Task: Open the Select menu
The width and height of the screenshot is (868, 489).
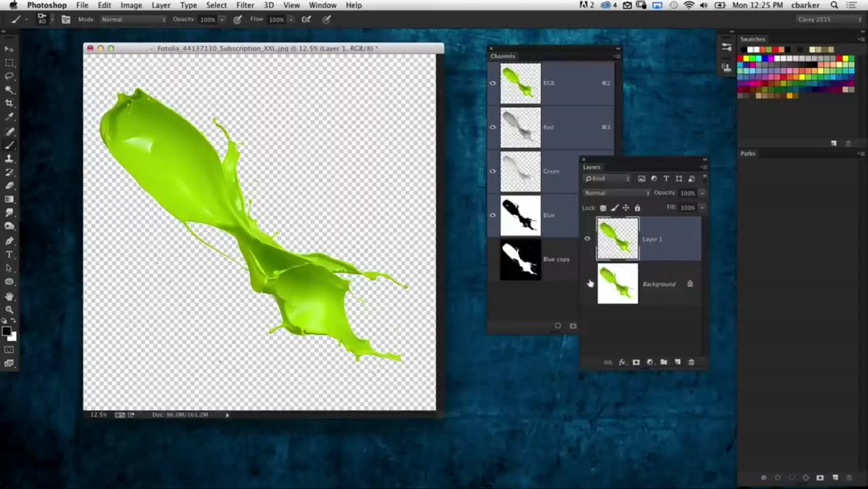Action: pos(216,5)
